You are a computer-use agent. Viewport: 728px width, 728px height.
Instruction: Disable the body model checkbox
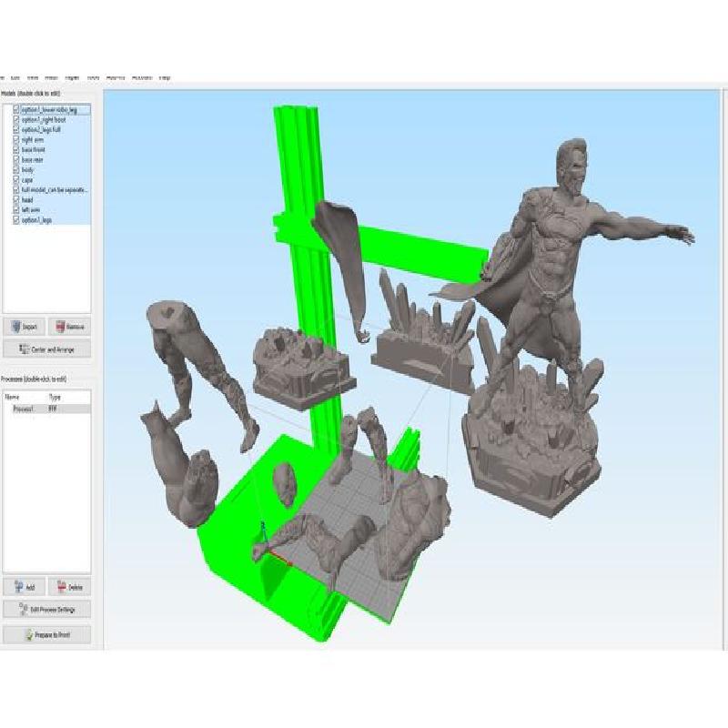16,170
